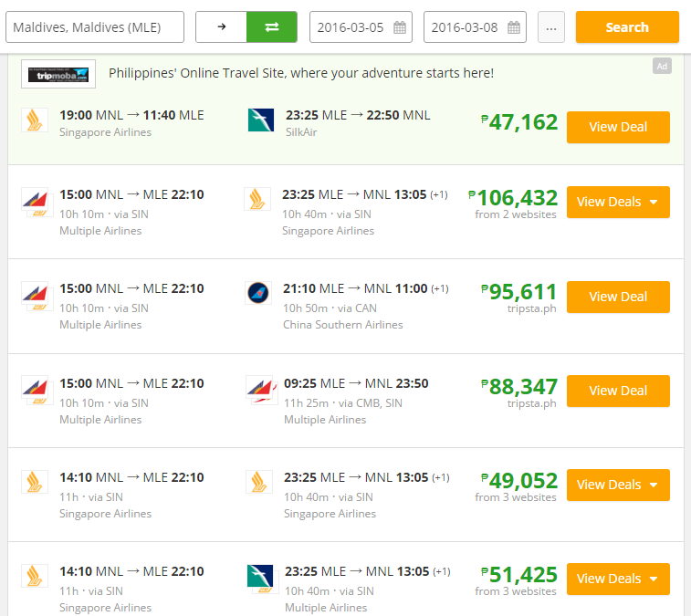Image resolution: width=691 pixels, height=616 pixels.
Task: Open View Deals dropdown for ₱49,052 flight
Action: click(618, 485)
